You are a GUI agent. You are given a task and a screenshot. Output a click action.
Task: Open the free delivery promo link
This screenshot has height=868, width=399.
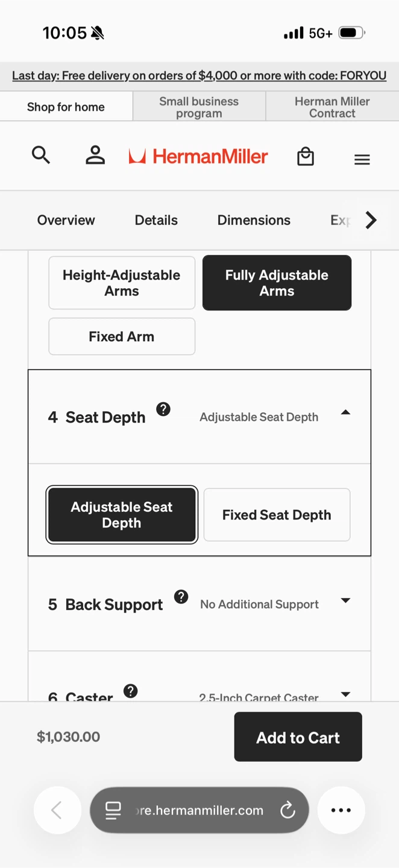[199, 76]
